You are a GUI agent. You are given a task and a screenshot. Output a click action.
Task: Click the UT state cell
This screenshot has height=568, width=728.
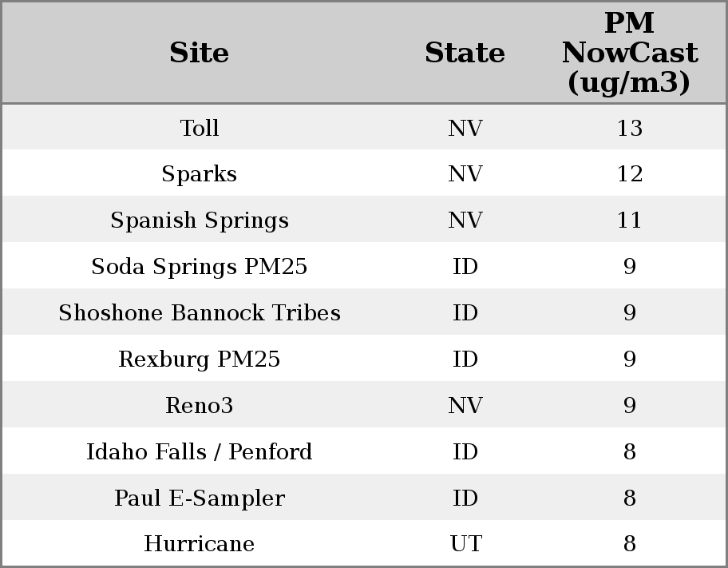point(465,544)
